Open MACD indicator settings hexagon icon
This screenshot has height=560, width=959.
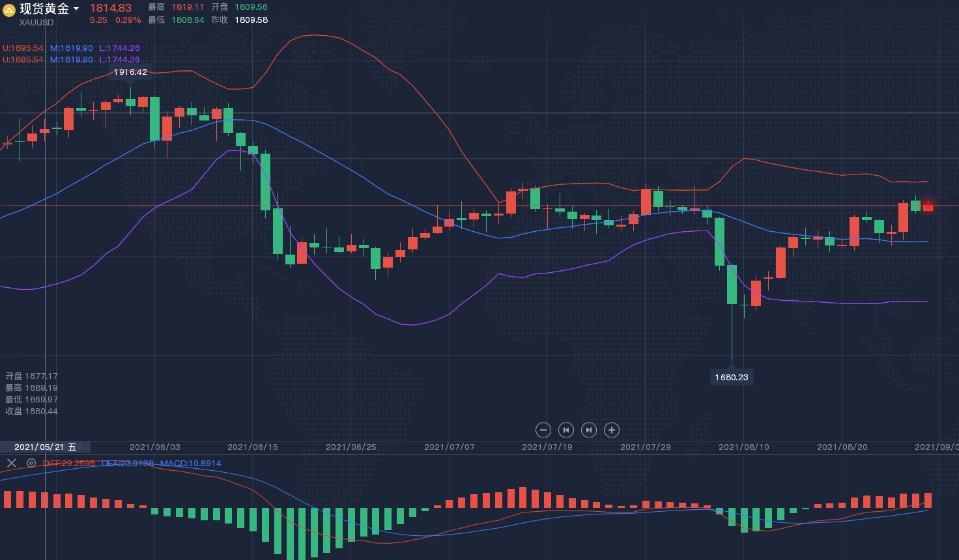31,463
